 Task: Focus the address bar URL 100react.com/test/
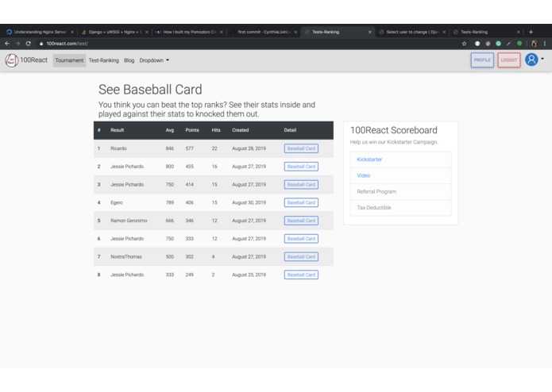(68, 44)
